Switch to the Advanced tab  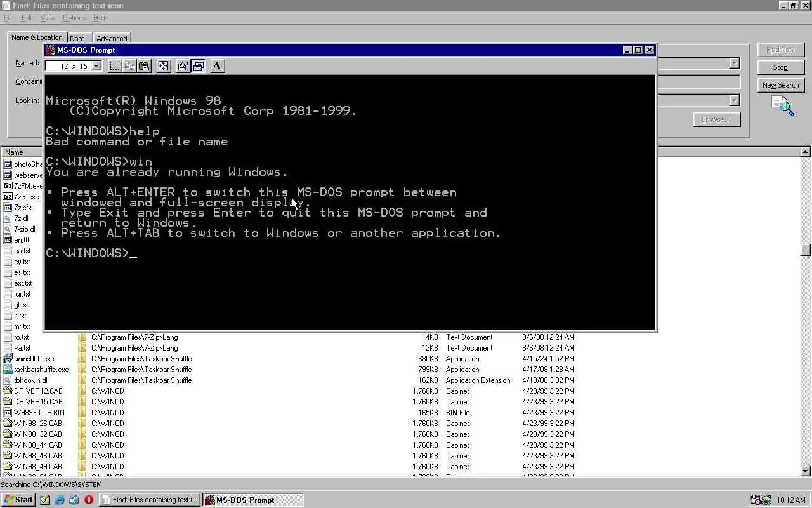click(112, 39)
